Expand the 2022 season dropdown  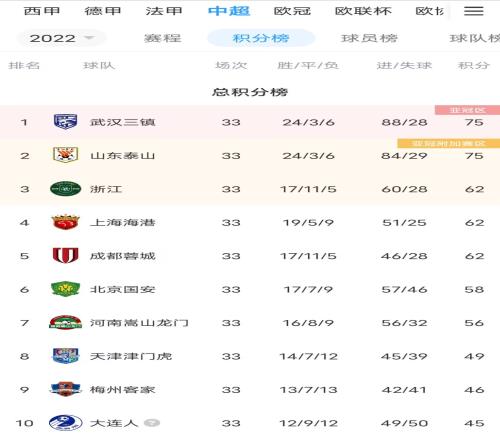pyautogui.click(x=62, y=38)
